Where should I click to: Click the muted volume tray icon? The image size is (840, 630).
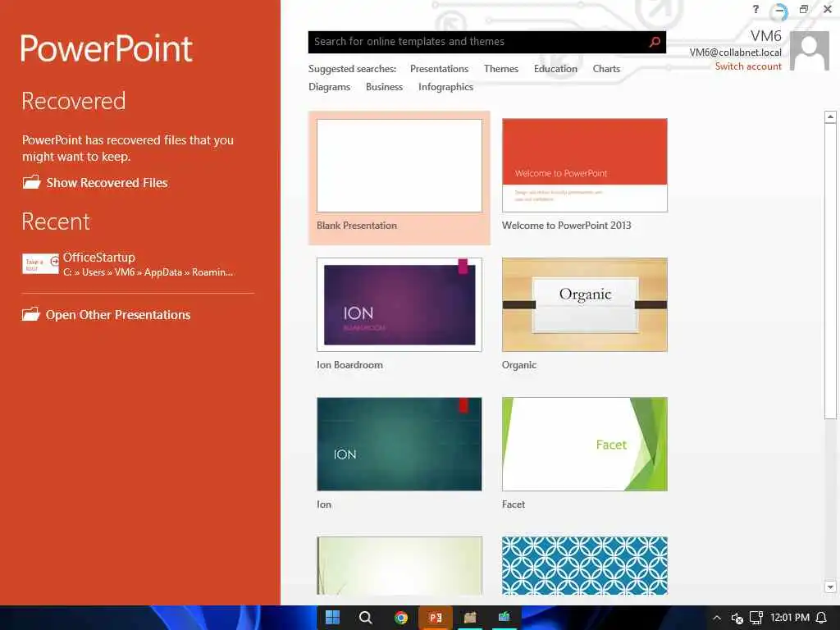coord(737,618)
